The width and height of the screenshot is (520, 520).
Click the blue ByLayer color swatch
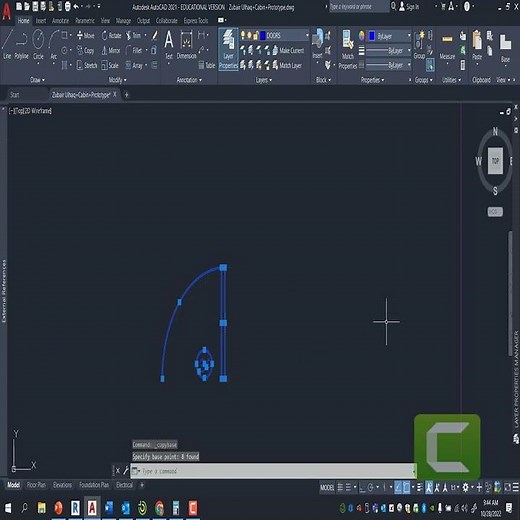pos(372,36)
